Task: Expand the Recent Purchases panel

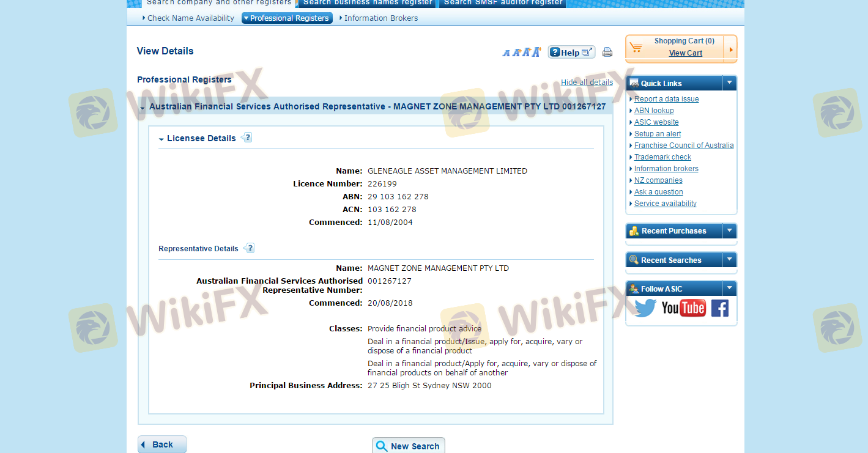Action: [x=729, y=230]
